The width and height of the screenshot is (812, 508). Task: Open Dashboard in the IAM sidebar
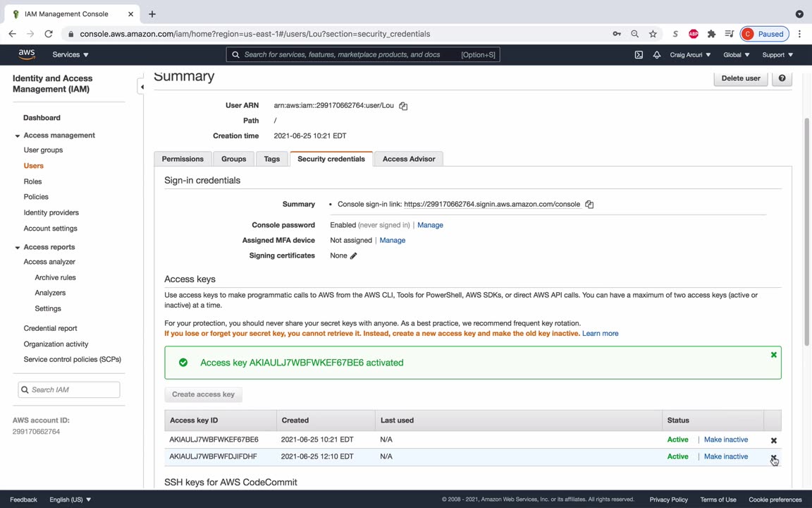(x=42, y=118)
